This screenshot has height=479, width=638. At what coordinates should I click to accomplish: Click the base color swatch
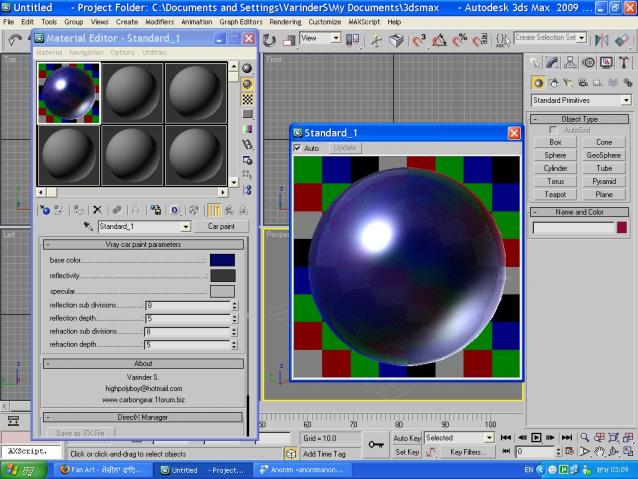[x=222, y=260]
